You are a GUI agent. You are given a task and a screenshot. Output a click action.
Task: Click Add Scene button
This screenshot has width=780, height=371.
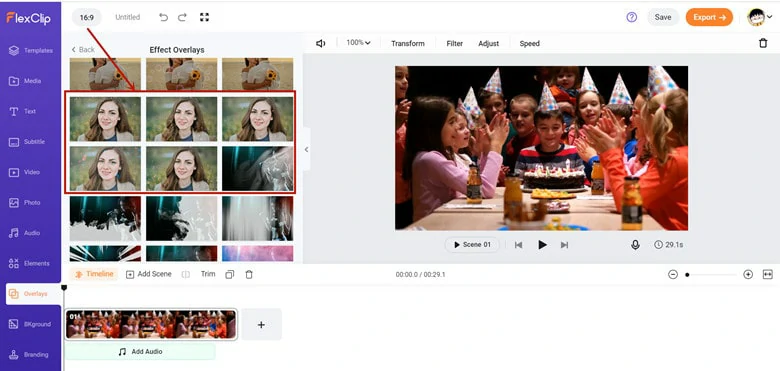[149, 274]
